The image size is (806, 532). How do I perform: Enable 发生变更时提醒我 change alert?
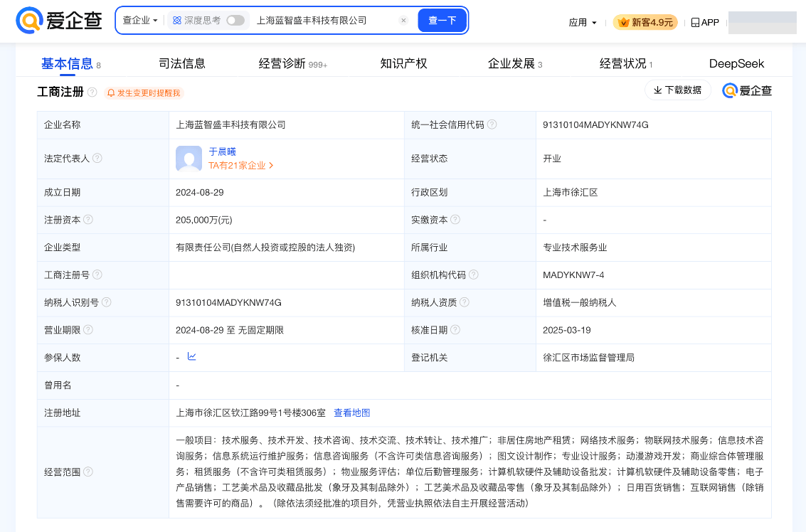tap(144, 93)
